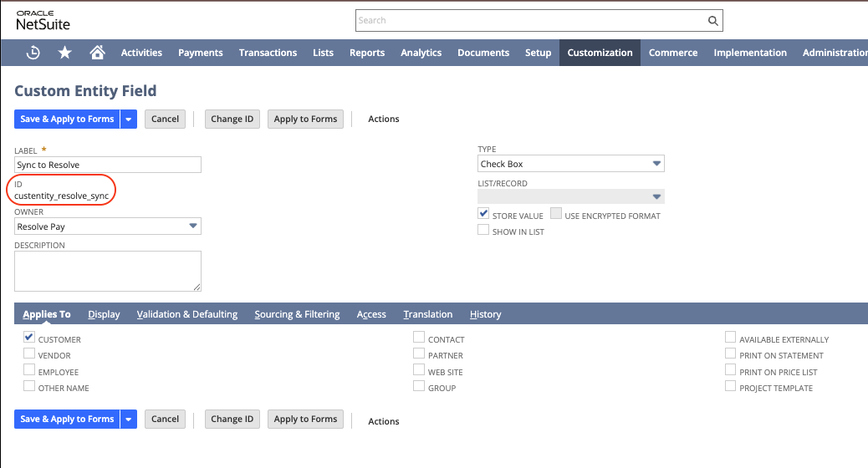
Task: Open the Reports menu
Action: coord(367,53)
